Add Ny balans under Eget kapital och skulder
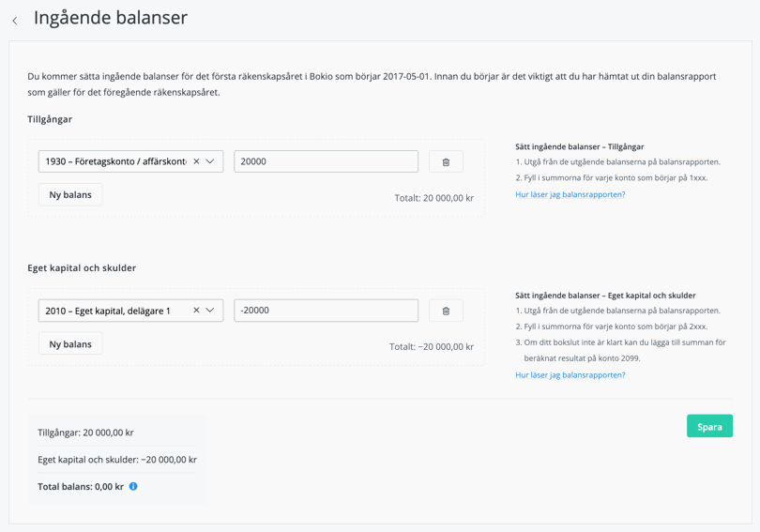This screenshot has width=760, height=532. pyautogui.click(x=70, y=343)
